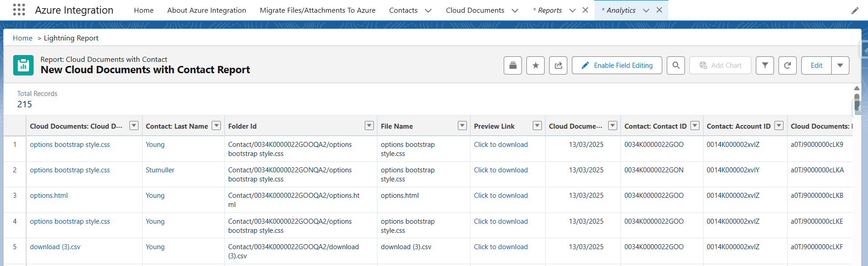Viewport: 868px width, 266px height.
Task: Open the App Launcher grid icon
Action: click(x=19, y=10)
